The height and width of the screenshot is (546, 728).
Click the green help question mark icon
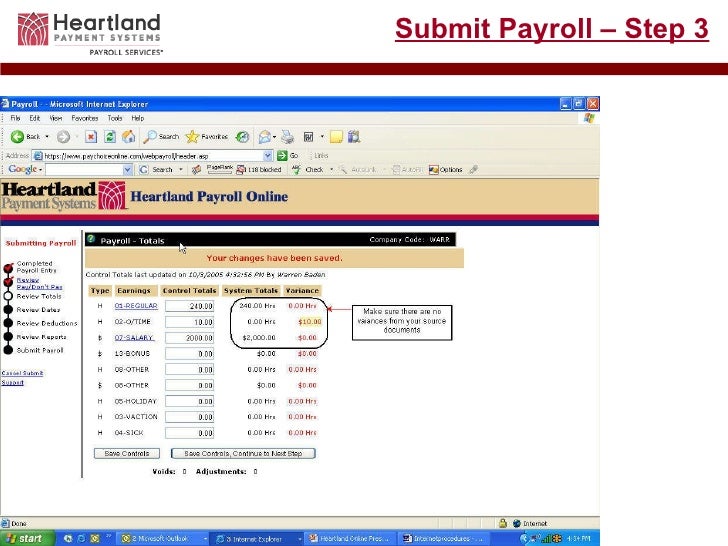(x=91, y=239)
